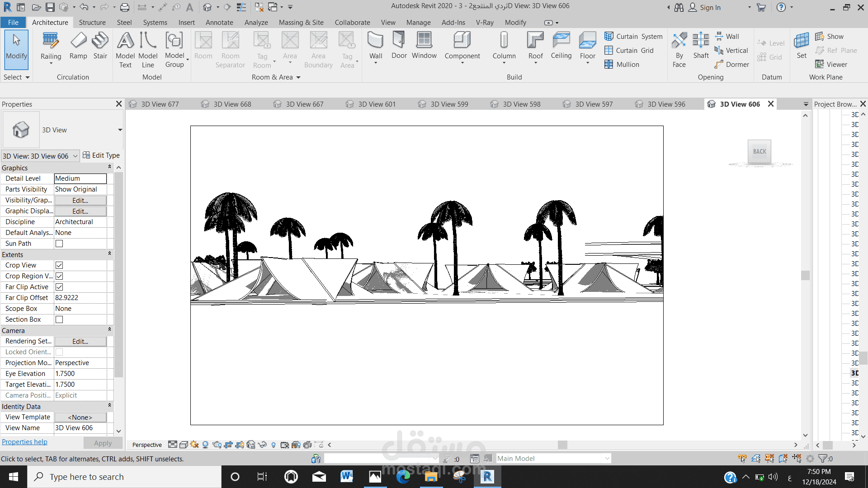868x488 pixels.
Task: Open the Massing & Site ribbon tab
Action: [x=301, y=23]
